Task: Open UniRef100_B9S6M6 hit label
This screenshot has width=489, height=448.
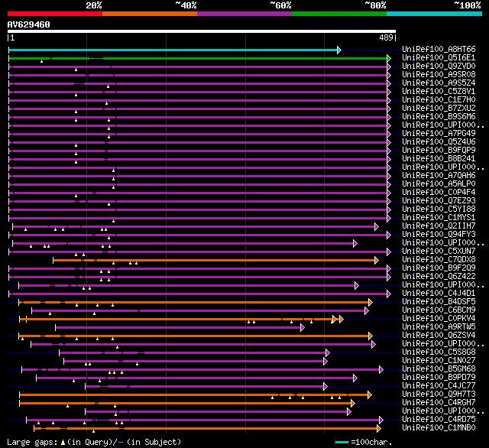Action: pos(439,117)
